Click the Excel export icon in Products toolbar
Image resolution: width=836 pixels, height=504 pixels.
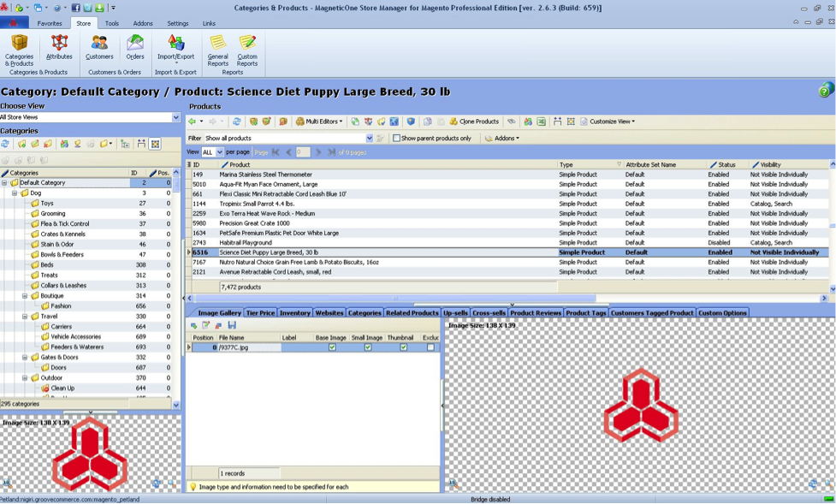(541, 122)
